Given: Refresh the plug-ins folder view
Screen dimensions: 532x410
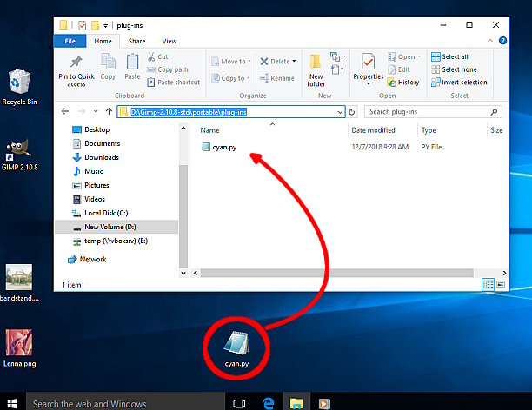Looking at the screenshot, I should click(352, 112).
